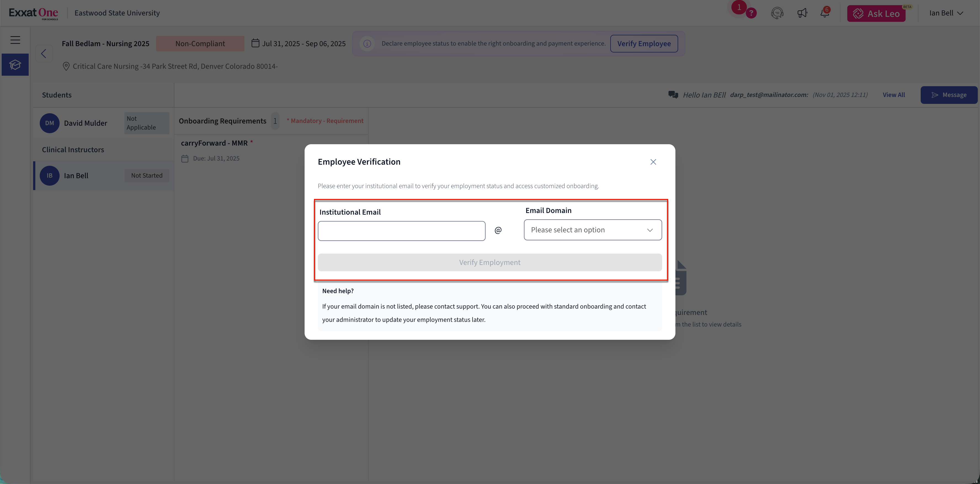Click the Institutional Email input field
Screen dimensions: 980x484
point(401,231)
